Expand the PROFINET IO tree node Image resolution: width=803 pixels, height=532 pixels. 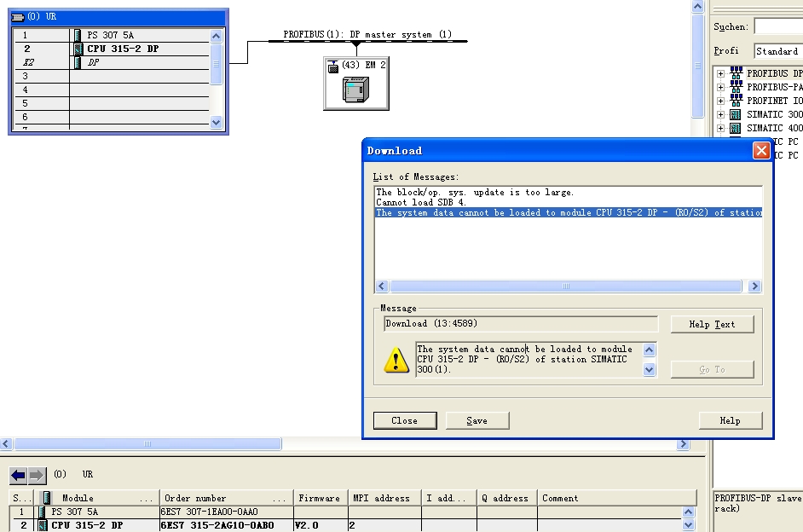point(720,101)
